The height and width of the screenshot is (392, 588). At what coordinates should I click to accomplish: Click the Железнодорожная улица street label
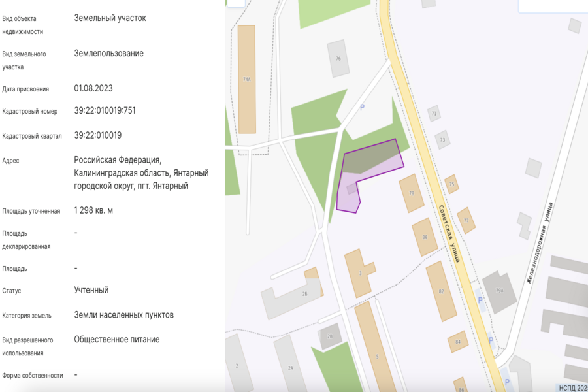pyautogui.click(x=540, y=242)
